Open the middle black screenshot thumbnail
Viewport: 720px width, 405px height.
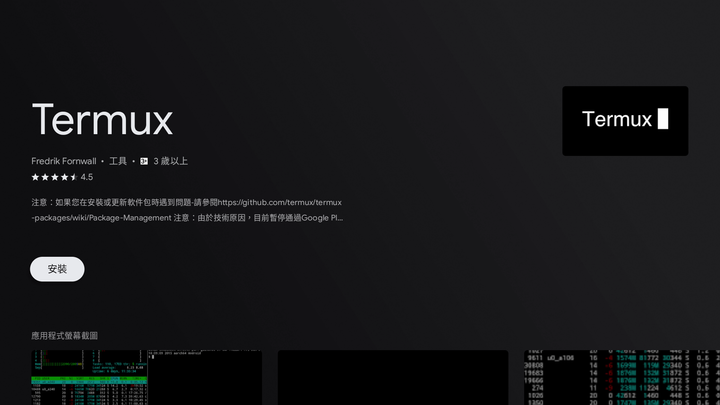393,377
